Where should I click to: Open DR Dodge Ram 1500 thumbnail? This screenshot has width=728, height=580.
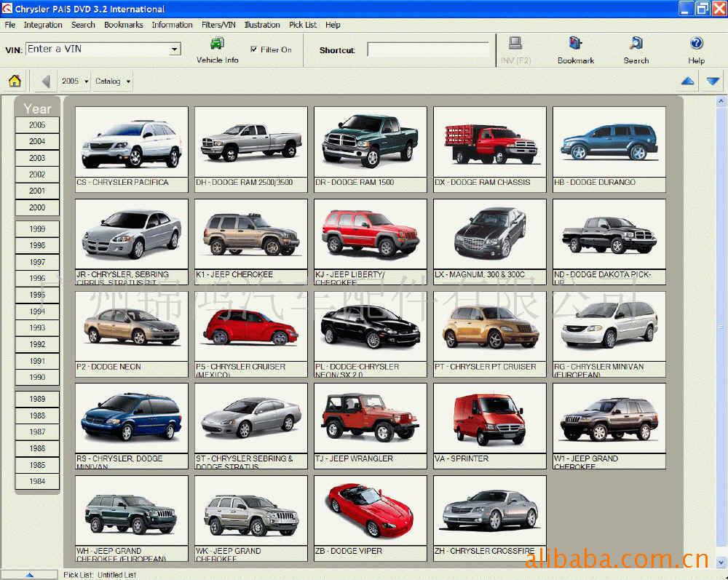click(370, 141)
